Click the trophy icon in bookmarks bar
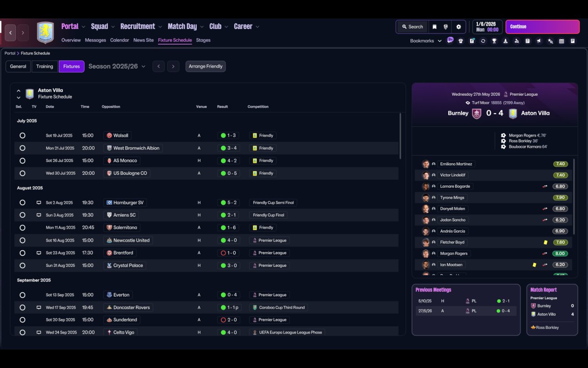Viewport: 588px width, 368px height. (x=494, y=41)
